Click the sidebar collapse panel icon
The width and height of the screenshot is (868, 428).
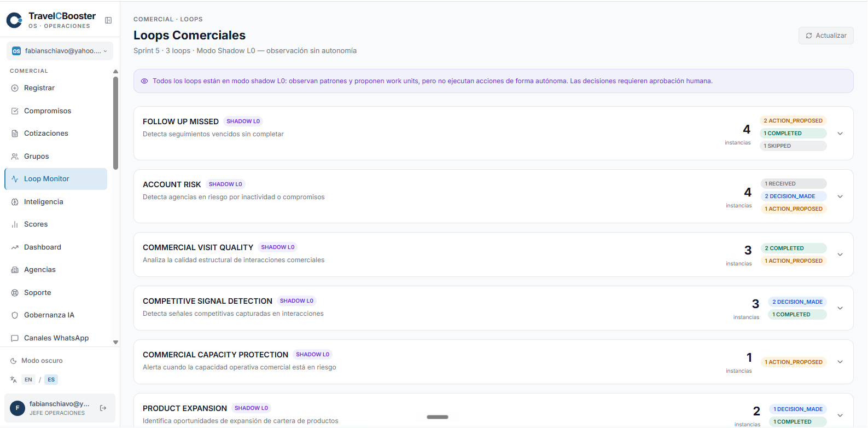(108, 20)
